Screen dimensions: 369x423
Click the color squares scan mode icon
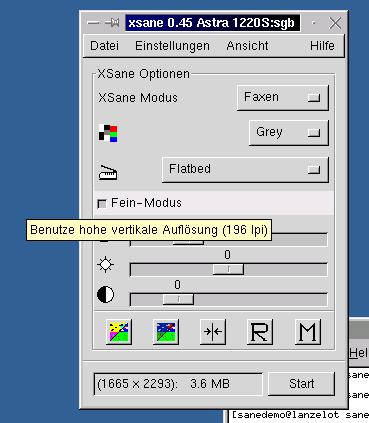click(108, 133)
